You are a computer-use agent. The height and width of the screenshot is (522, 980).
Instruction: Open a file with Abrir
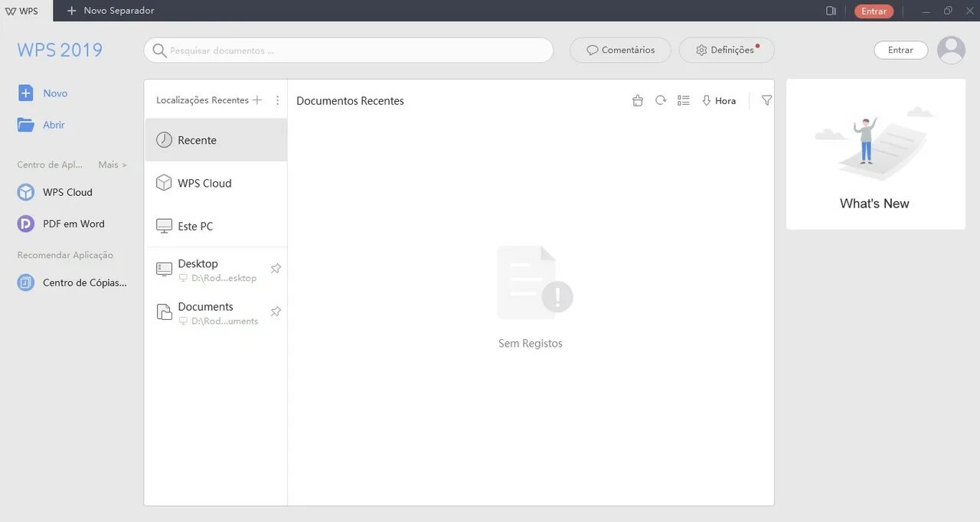(x=41, y=125)
